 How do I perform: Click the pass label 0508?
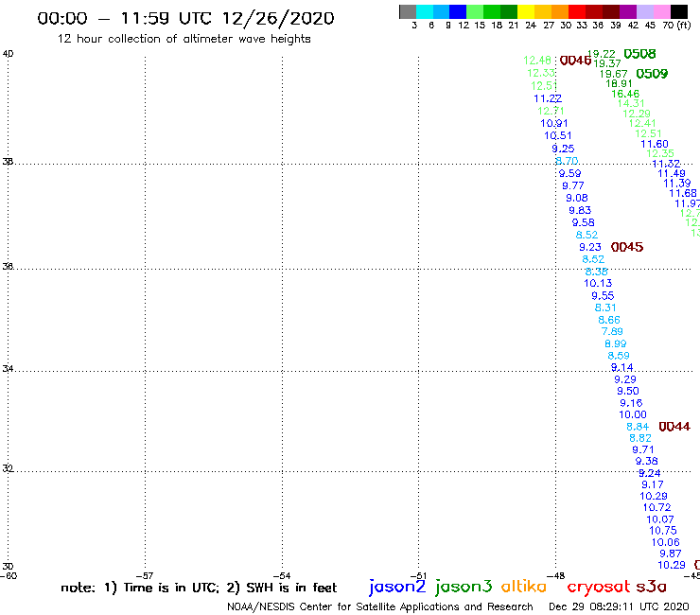point(639,54)
